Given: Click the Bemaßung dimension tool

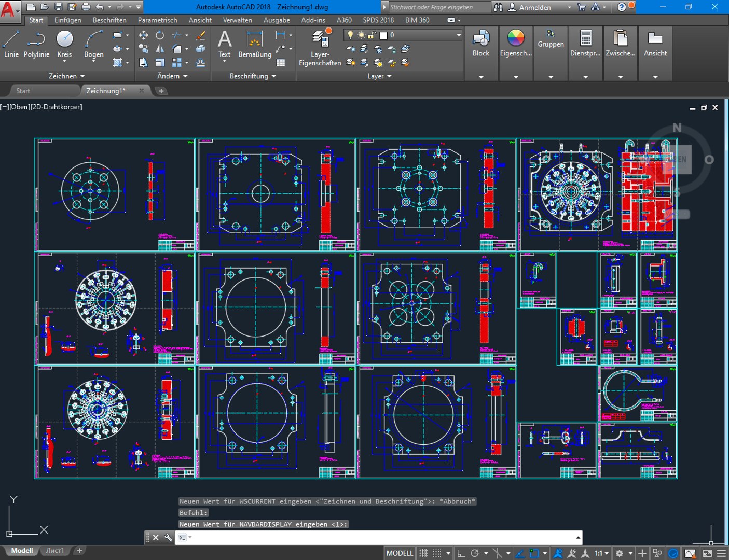Looking at the screenshot, I should click(x=255, y=44).
